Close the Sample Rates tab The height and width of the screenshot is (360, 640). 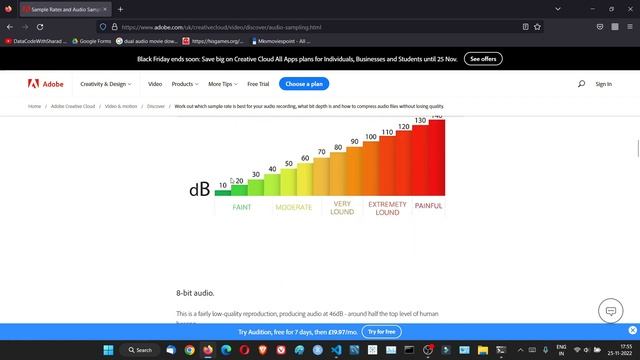(105, 9)
